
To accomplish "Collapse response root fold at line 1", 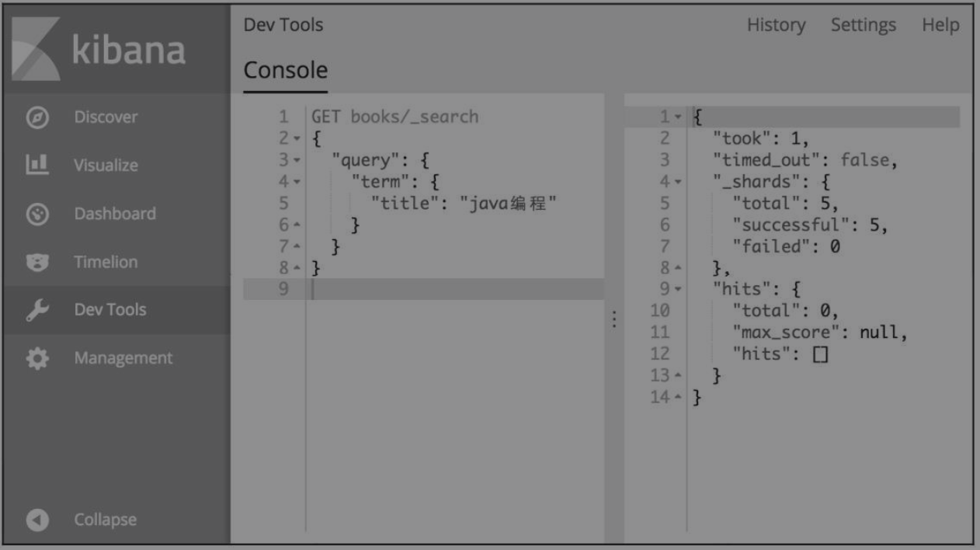I will (677, 117).
